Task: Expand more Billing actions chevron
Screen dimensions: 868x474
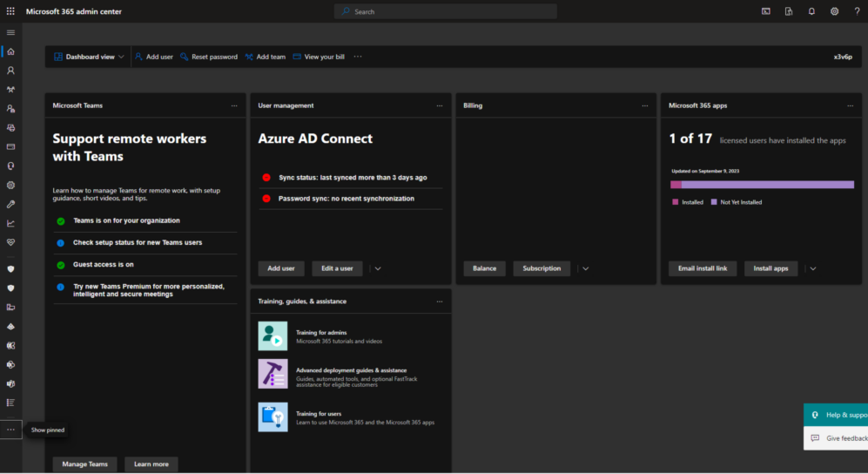Action: pos(586,268)
